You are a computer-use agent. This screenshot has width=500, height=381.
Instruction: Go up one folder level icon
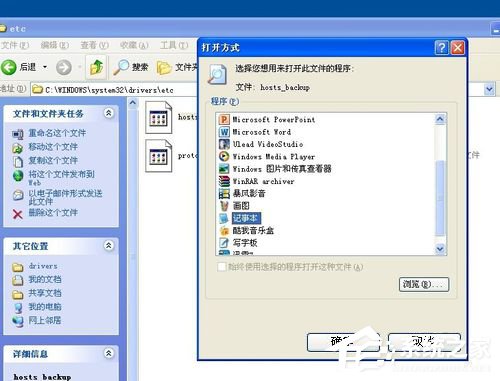pos(96,67)
